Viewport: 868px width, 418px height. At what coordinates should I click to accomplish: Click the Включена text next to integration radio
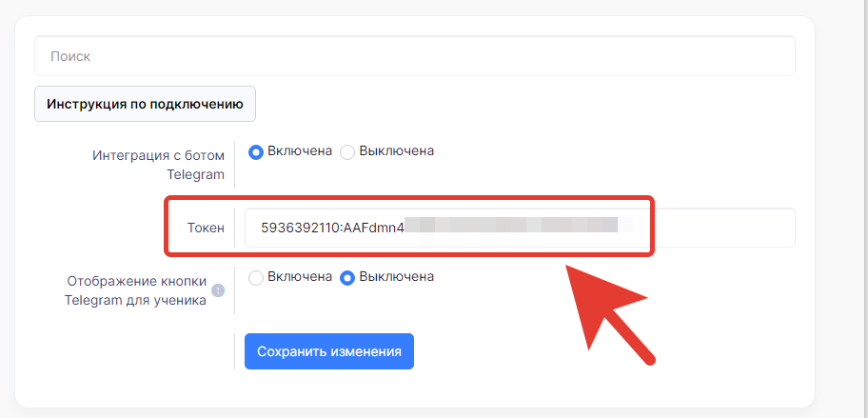300,150
